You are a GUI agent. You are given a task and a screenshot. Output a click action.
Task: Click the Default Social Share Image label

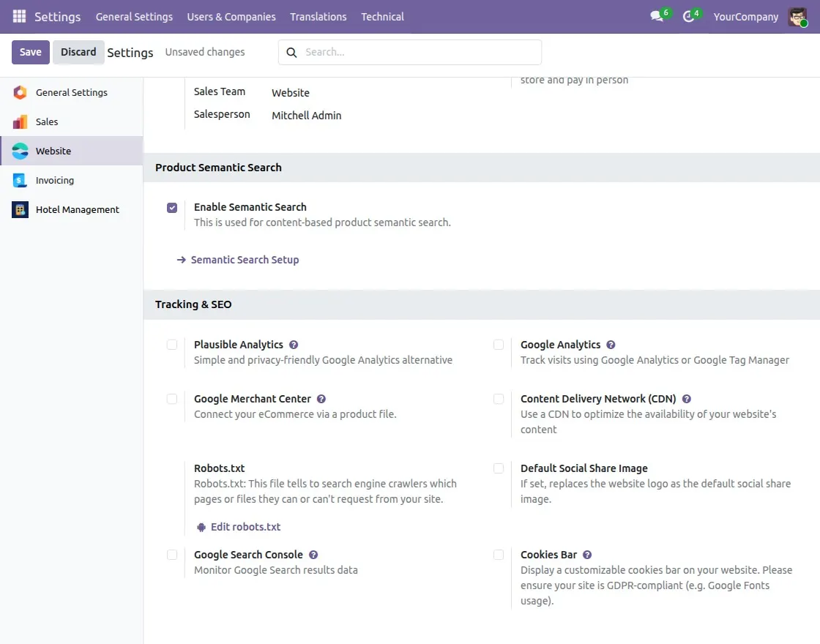tap(584, 468)
